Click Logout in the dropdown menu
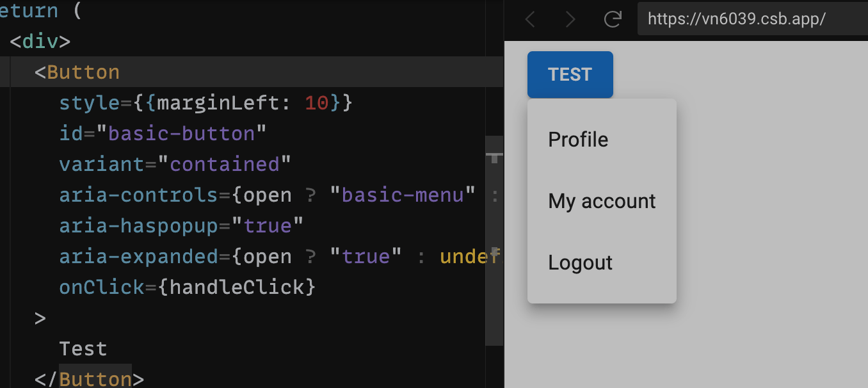 pyautogui.click(x=580, y=263)
